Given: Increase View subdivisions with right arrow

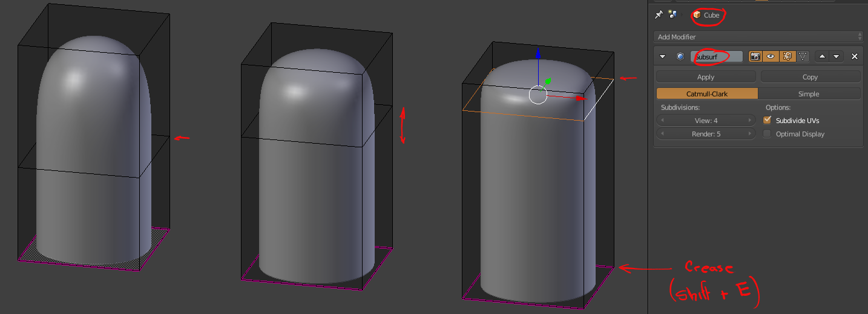Looking at the screenshot, I should coord(751,121).
